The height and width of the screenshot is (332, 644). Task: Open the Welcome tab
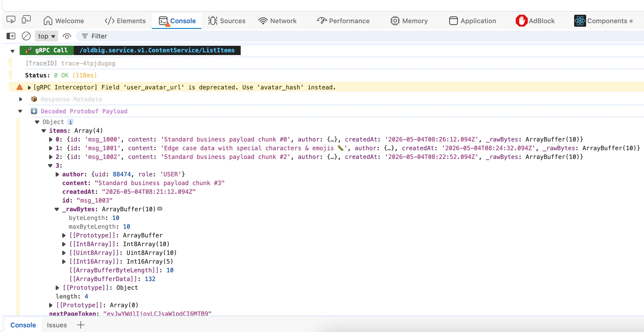pos(64,21)
